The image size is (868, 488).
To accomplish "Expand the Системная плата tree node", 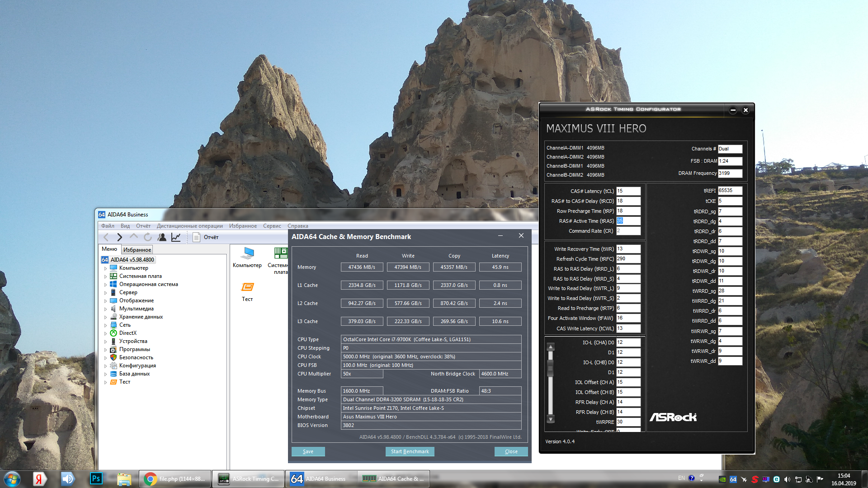I will pos(105,277).
